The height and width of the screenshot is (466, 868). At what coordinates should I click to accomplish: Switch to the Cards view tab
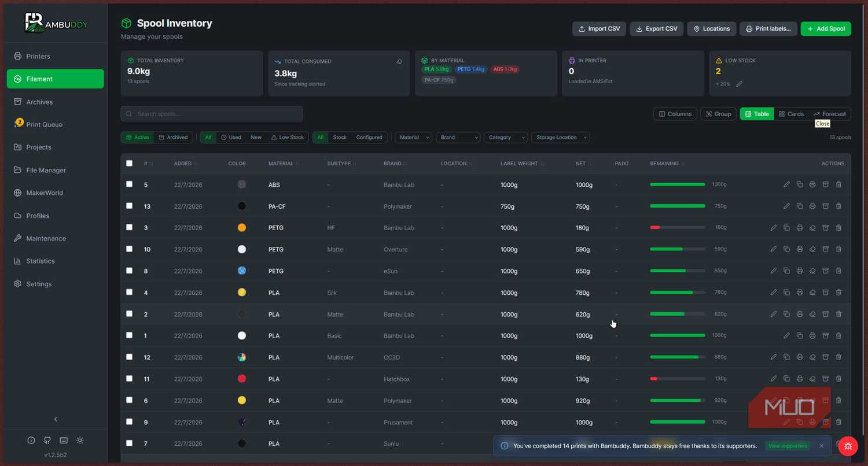(x=791, y=114)
